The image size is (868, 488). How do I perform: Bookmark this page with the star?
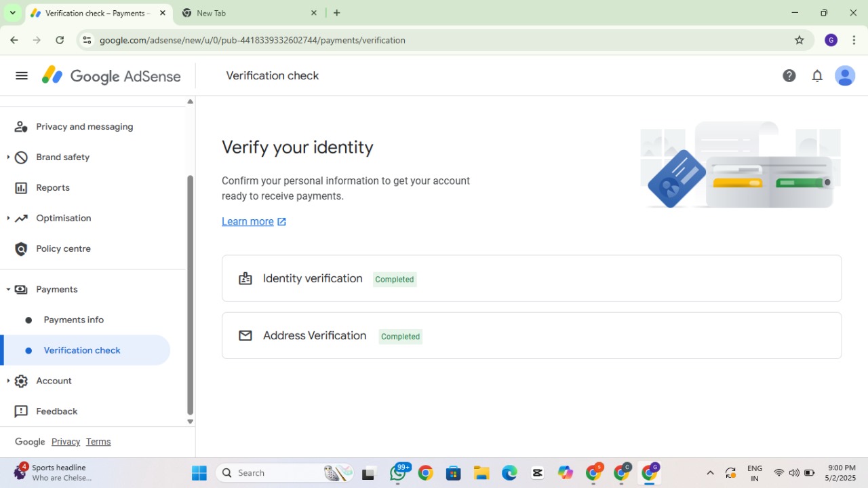[800, 40]
